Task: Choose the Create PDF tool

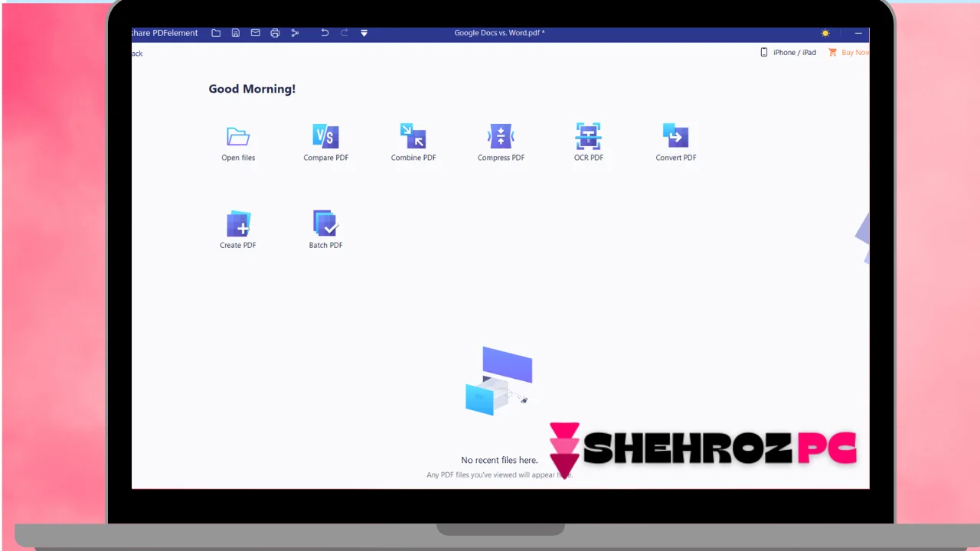Action: coord(238,230)
